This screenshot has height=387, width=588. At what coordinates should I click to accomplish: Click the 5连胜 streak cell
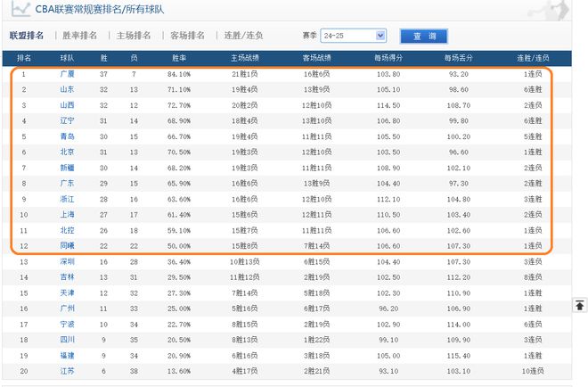click(x=533, y=136)
